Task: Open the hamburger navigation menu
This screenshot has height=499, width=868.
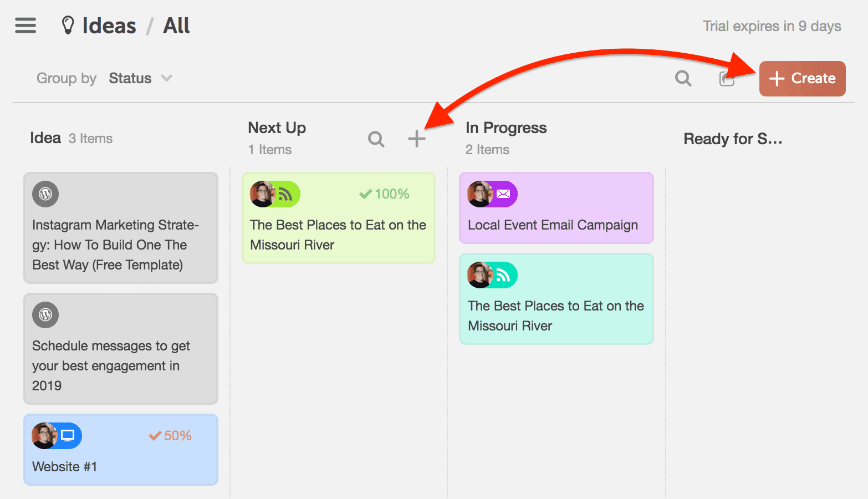Action: point(25,26)
